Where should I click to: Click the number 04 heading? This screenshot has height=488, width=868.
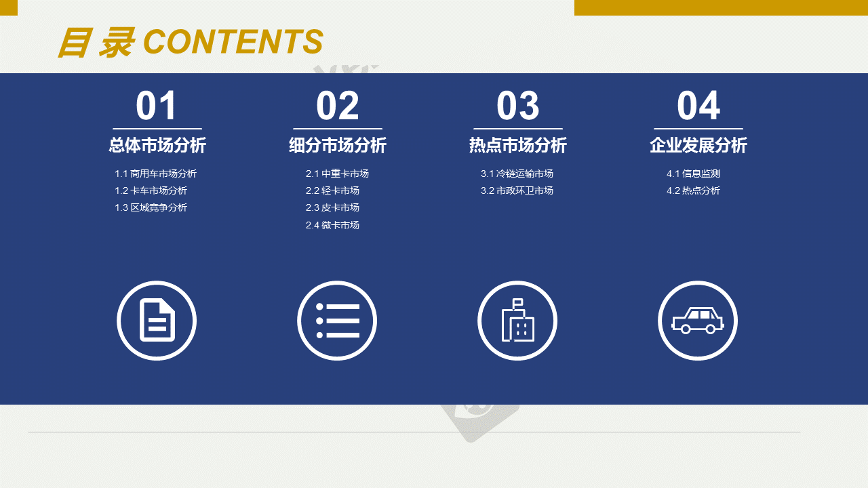pos(698,106)
